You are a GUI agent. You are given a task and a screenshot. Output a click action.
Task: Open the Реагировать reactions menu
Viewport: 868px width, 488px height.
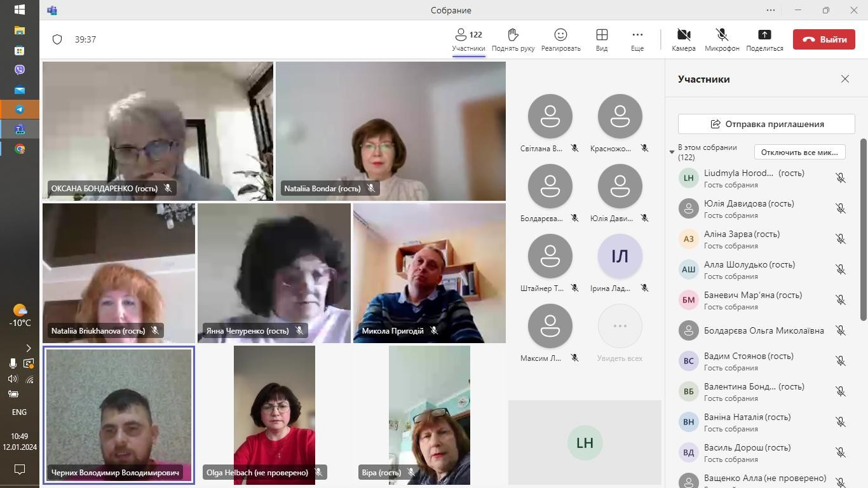click(x=560, y=39)
